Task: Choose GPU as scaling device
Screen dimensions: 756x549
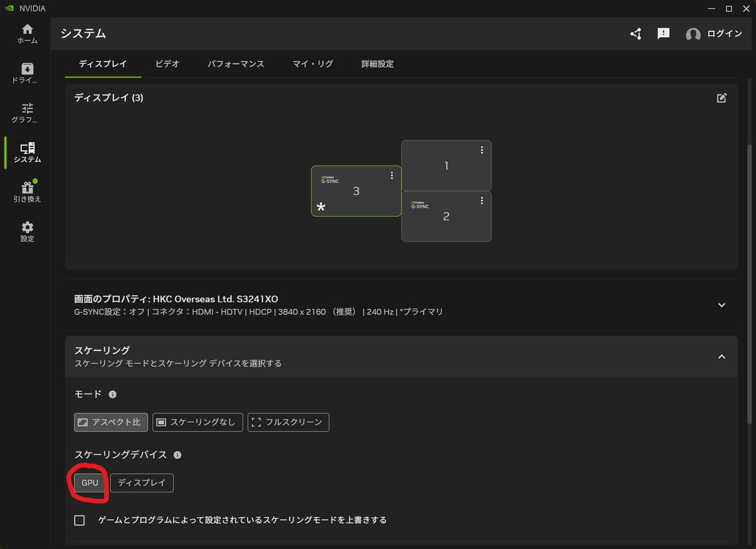Action: [x=90, y=483]
